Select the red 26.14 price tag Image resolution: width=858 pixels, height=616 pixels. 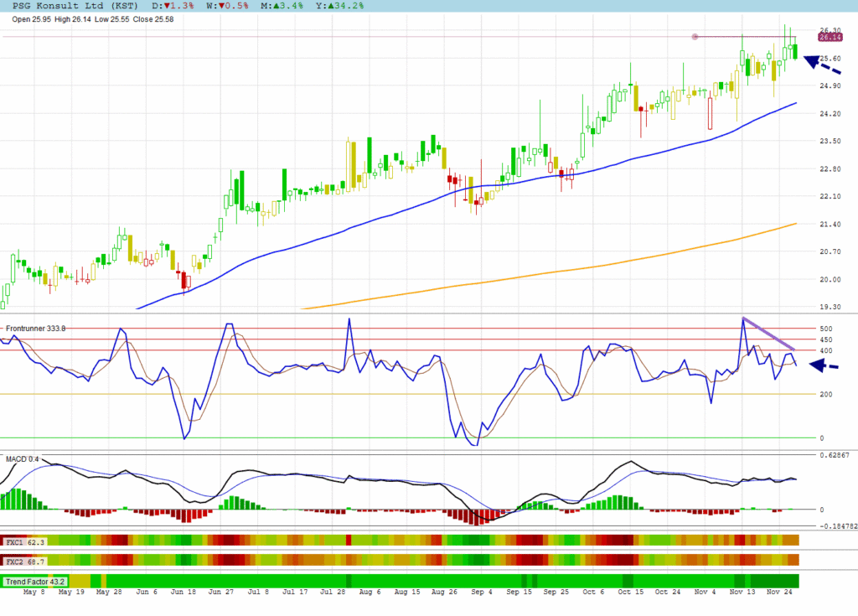coord(829,37)
